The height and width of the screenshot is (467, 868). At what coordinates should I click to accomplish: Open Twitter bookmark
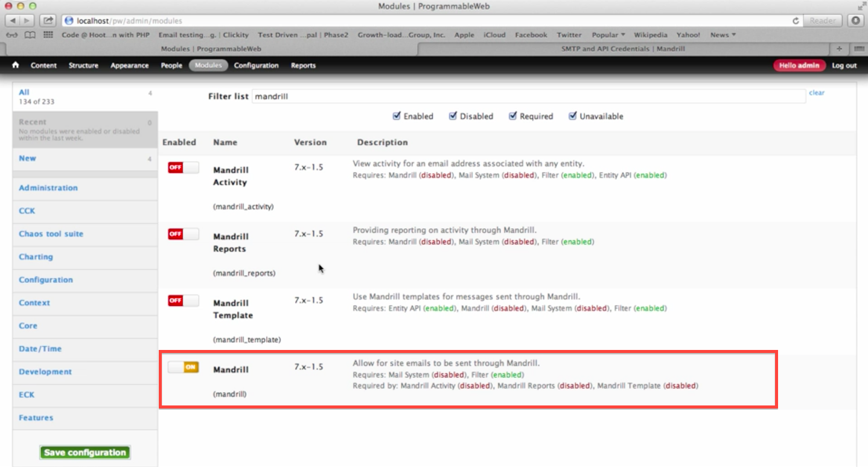click(x=569, y=35)
